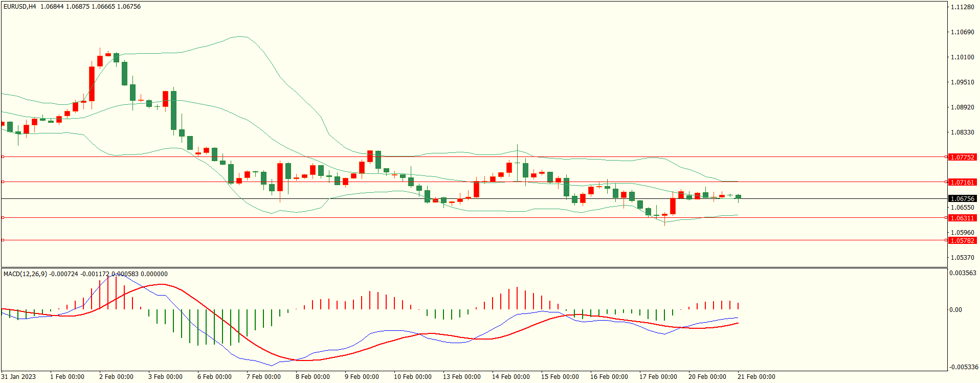Click right handle of the 1.06311 line
This screenshot has width=980, height=383.
[946, 217]
